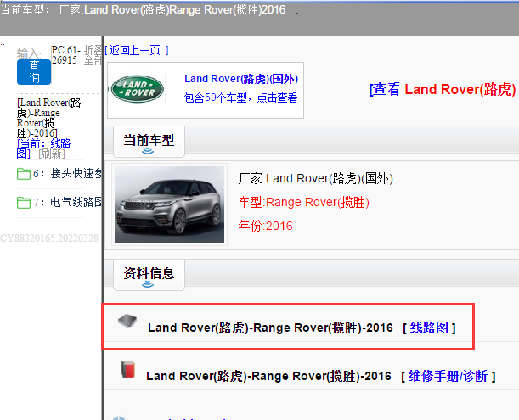
Task: Click the gray module icon beside 线路图 row
Action: coord(127,321)
